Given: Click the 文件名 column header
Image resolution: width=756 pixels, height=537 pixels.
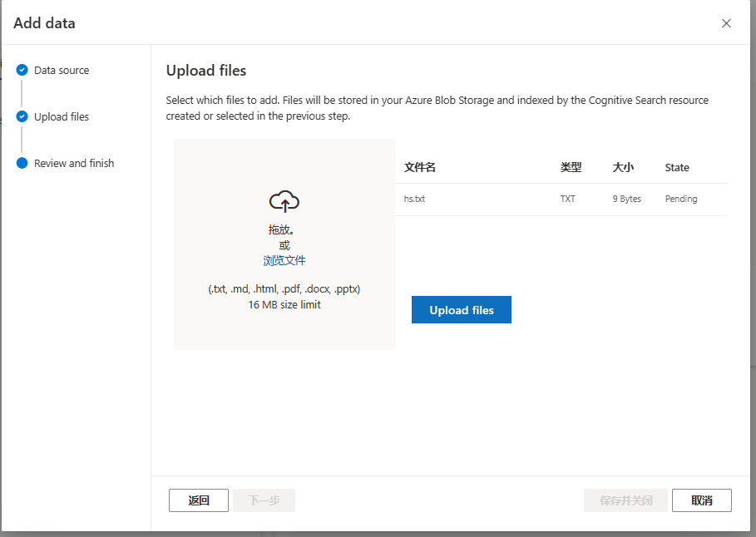Looking at the screenshot, I should click(419, 167).
